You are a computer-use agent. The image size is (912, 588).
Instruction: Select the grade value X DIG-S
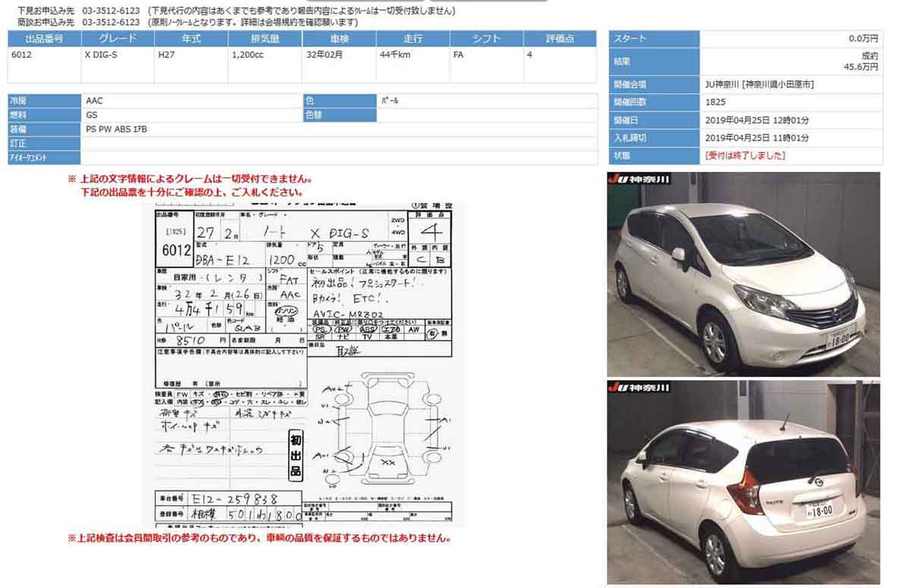[x=102, y=55]
